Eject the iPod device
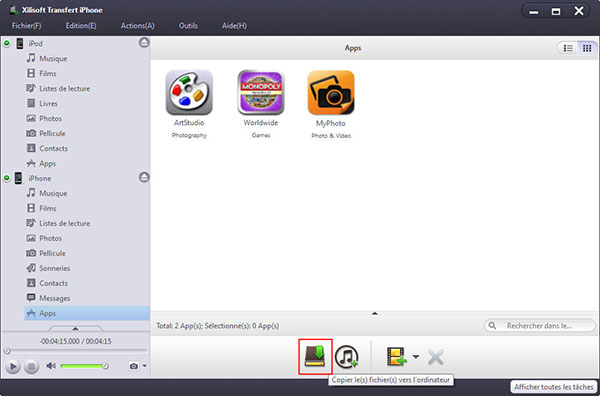Viewport: 600px width, 396px height. point(144,42)
